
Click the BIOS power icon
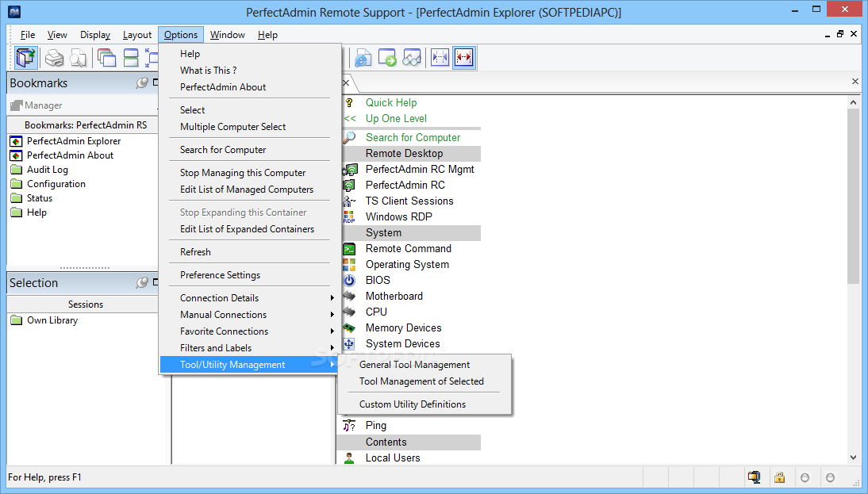349,281
